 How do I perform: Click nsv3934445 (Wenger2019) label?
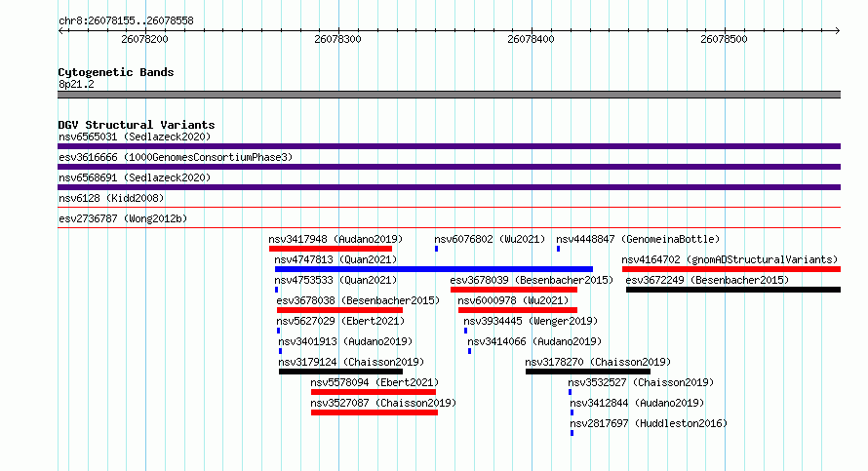click(531, 321)
